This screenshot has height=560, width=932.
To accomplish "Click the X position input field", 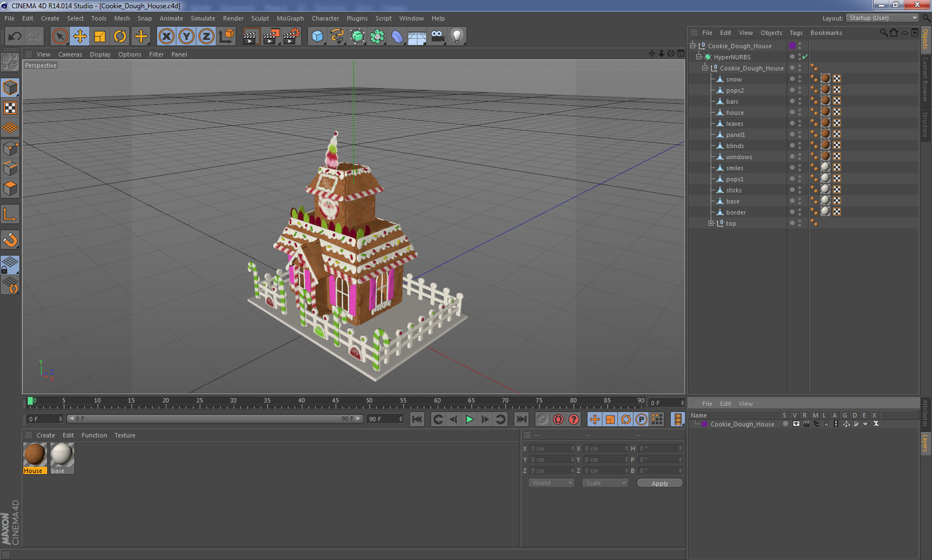I will click(551, 449).
